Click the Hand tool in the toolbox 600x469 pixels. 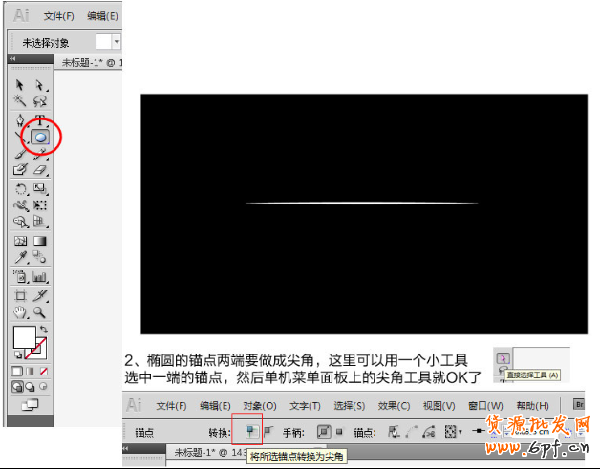pyautogui.click(x=21, y=312)
